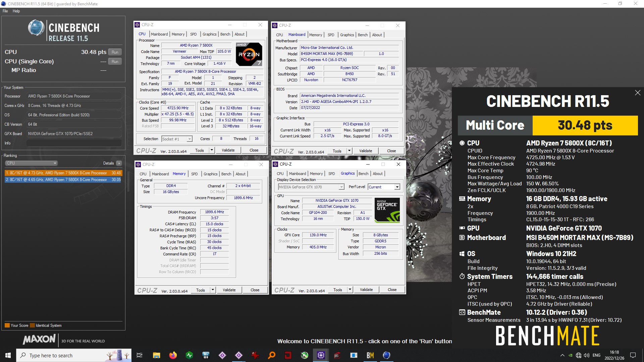Open Tools dropdown arrow in the Mainboard CPU-Z window
The height and width of the screenshot is (362, 644).
pos(349,151)
